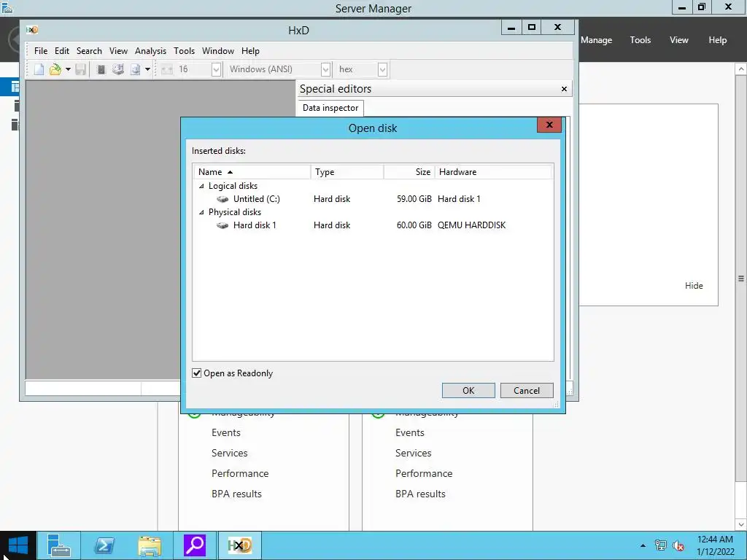The height and width of the screenshot is (560, 747).
Task: Click the Hide link in Server Manager
Action: click(x=694, y=286)
